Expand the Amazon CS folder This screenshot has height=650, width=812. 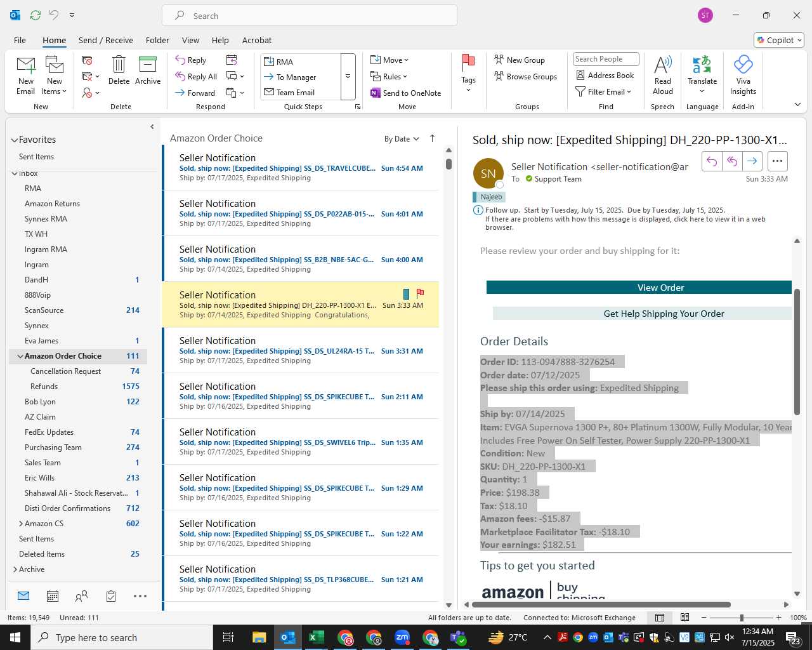(20, 524)
